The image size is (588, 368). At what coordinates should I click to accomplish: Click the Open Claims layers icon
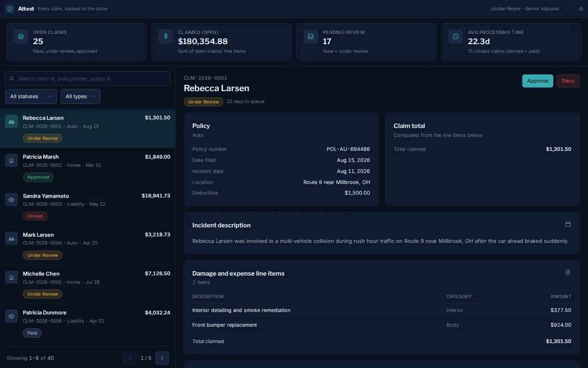tap(21, 36)
